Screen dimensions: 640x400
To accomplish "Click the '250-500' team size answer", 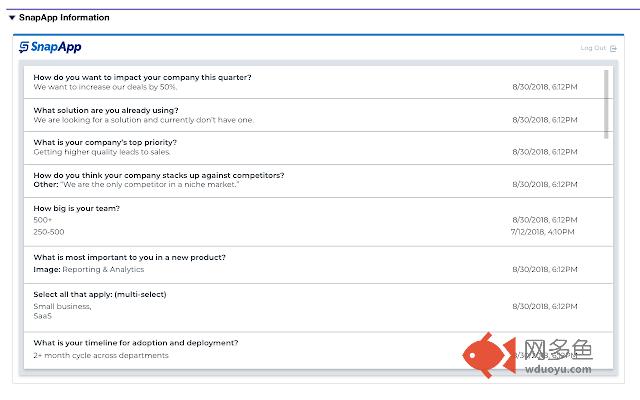I will pyautogui.click(x=49, y=231).
